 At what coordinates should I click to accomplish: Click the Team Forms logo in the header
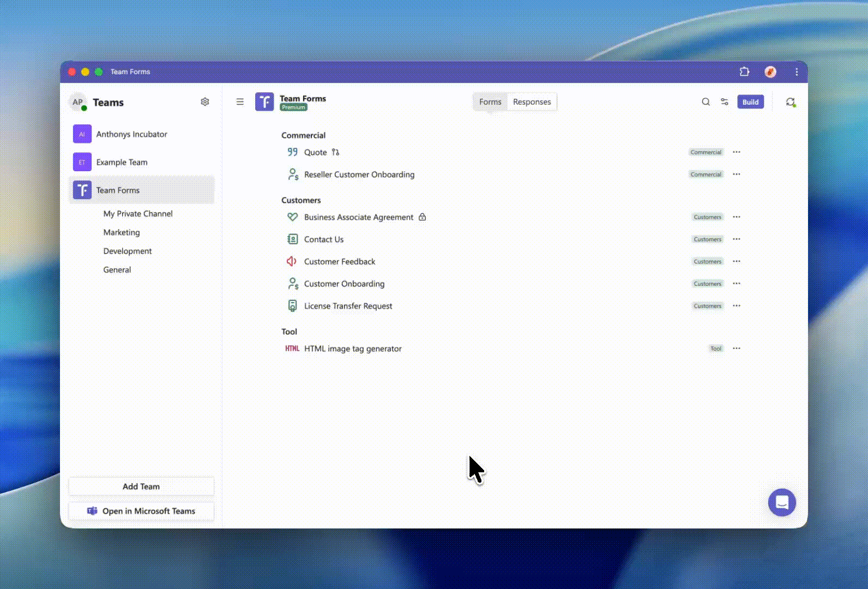(x=264, y=102)
